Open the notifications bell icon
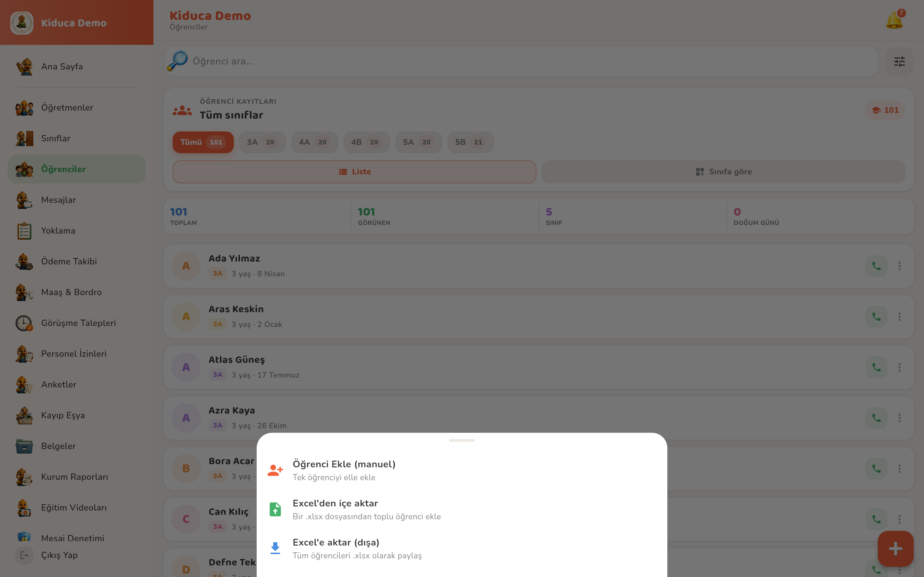Viewport: 924px width, 577px height. 894,20
